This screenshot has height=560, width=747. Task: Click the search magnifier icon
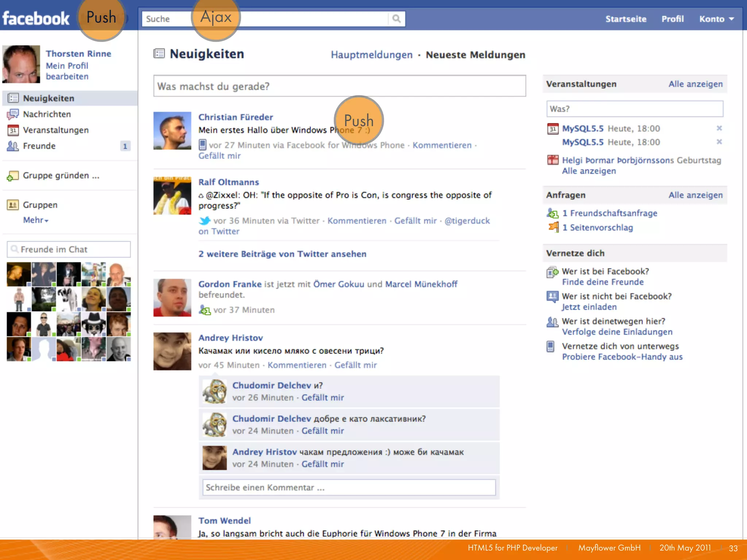396,19
